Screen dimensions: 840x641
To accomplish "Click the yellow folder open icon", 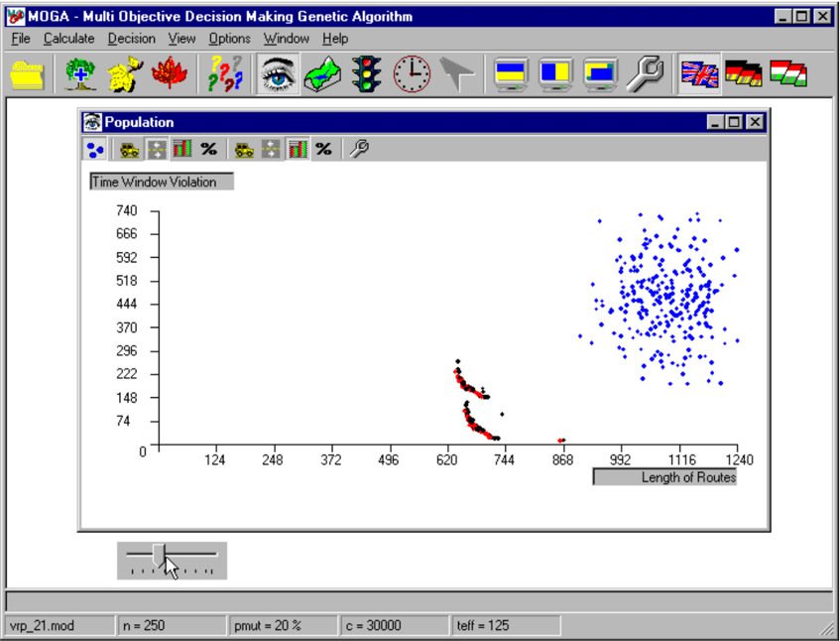I will (27, 74).
